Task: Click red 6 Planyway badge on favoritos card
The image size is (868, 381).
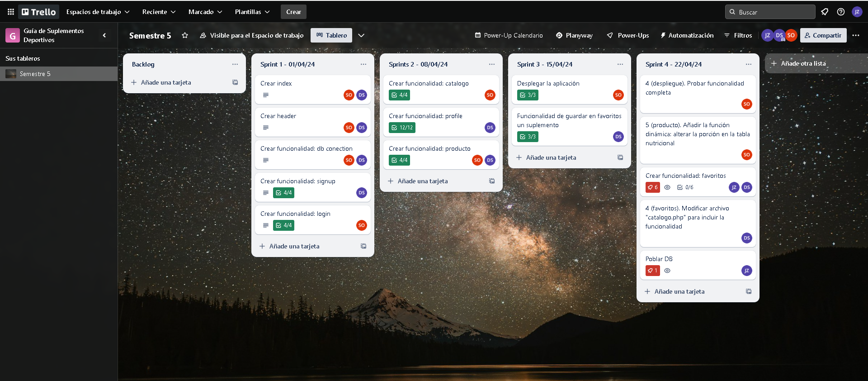Action: (x=653, y=187)
